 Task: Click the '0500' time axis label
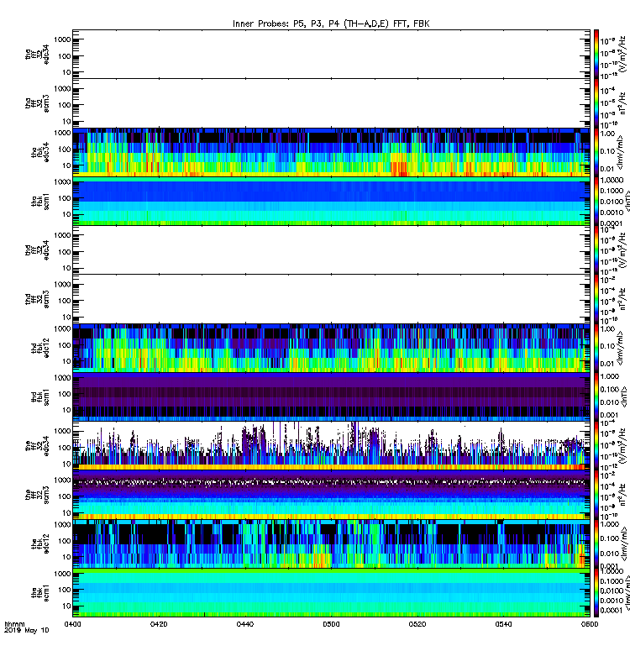(x=331, y=624)
